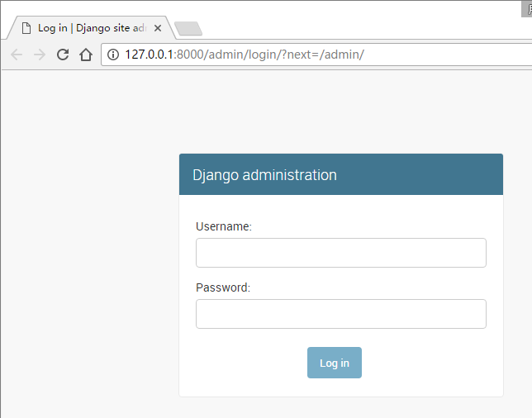Click the browser forward arrow
Viewport: 532px width, 418px height.
40,55
